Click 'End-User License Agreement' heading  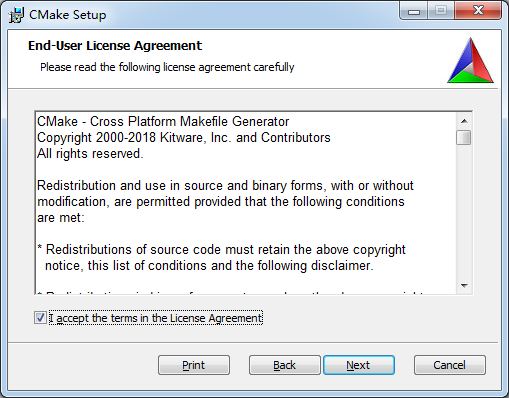pyautogui.click(x=115, y=46)
